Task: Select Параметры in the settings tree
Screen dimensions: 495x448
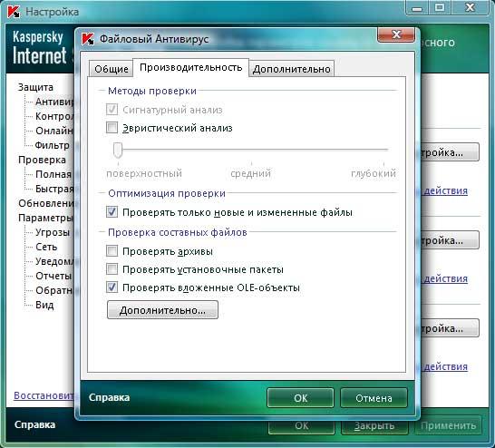Action: click(45, 218)
